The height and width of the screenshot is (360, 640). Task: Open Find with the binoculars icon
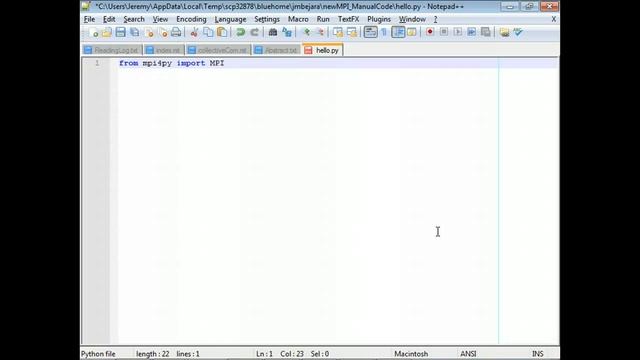pyautogui.click(x=273, y=32)
